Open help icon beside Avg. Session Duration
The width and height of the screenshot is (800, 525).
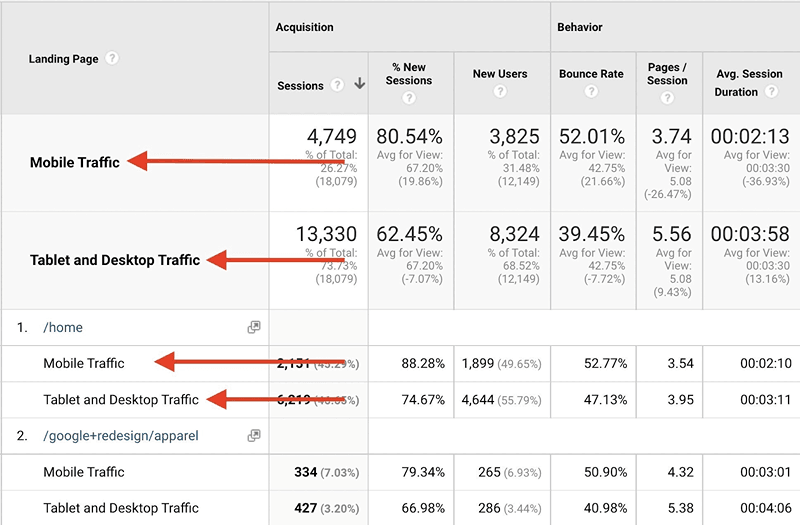tap(770, 92)
